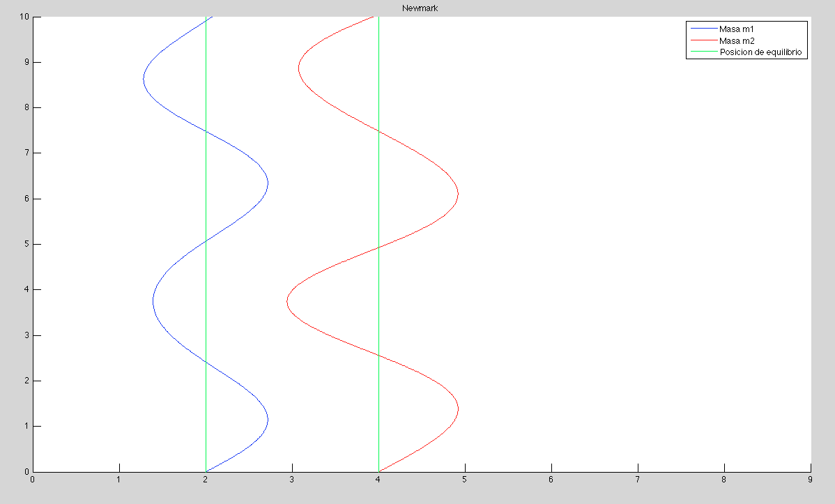Select the 'Masa m2' legend label
Viewport: 835px width, 504px height.
(x=737, y=42)
